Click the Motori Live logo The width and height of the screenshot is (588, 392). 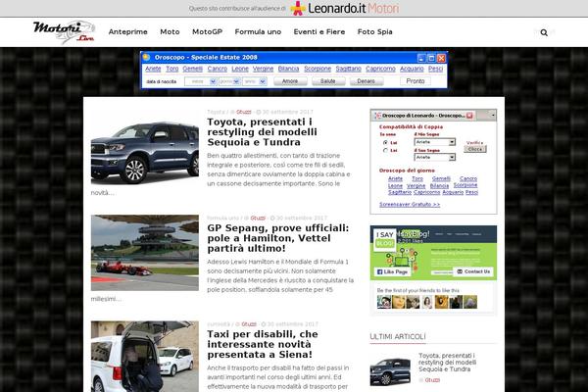tap(64, 32)
